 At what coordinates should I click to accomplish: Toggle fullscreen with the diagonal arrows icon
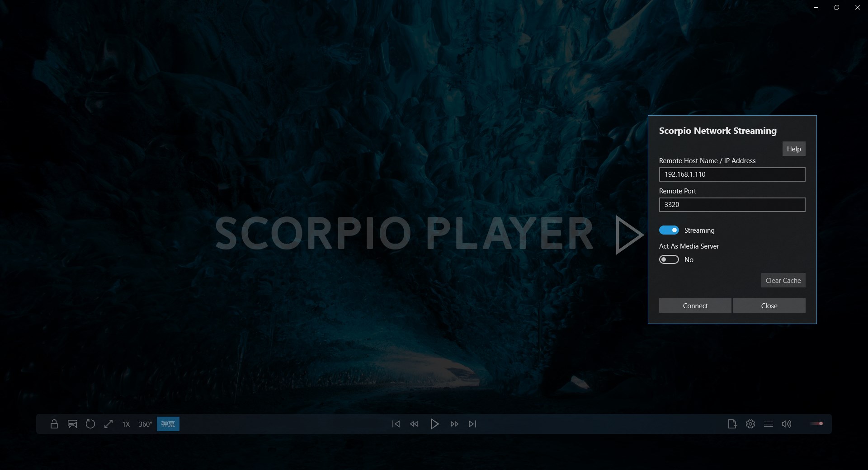(x=108, y=424)
